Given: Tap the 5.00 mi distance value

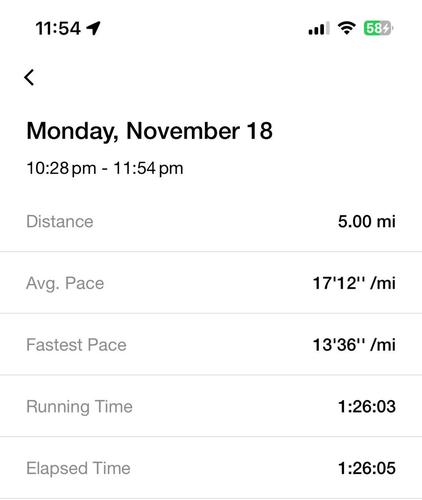Looking at the screenshot, I should click(367, 221).
